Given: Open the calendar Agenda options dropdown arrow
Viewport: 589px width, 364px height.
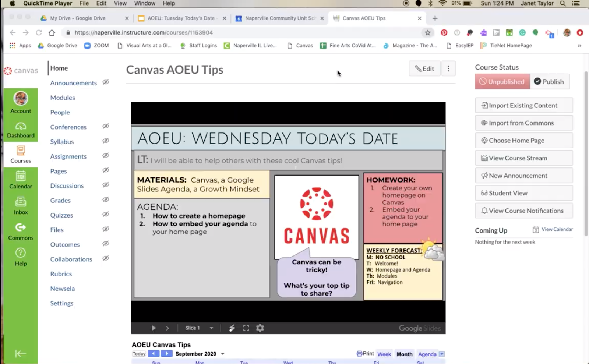Looking at the screenshot, I should (442, 354).
